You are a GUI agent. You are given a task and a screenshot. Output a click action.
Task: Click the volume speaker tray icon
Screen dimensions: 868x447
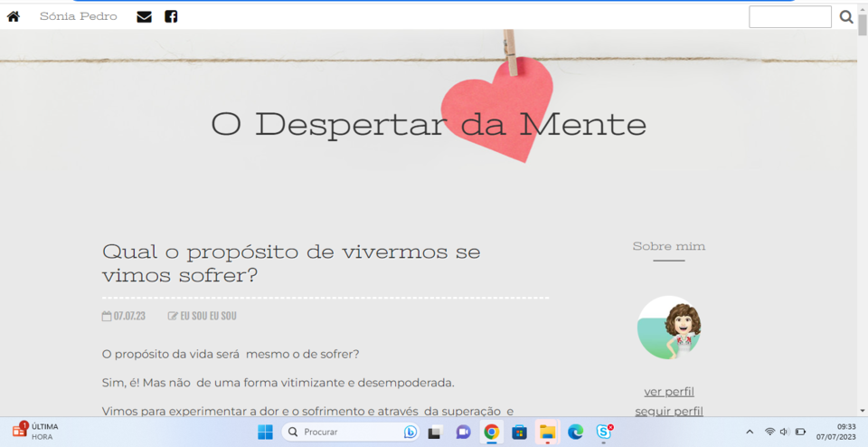point(784,432)
